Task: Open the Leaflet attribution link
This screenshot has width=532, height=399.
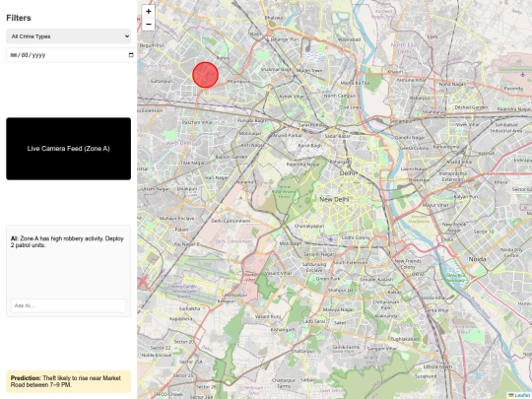Action: point(521,395)
